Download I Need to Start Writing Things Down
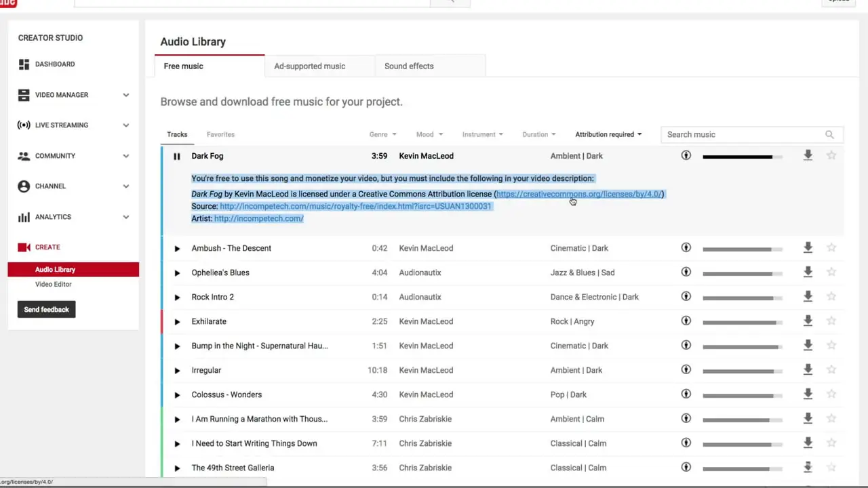The width and height of the screenshot is (868, 488). 808,443
